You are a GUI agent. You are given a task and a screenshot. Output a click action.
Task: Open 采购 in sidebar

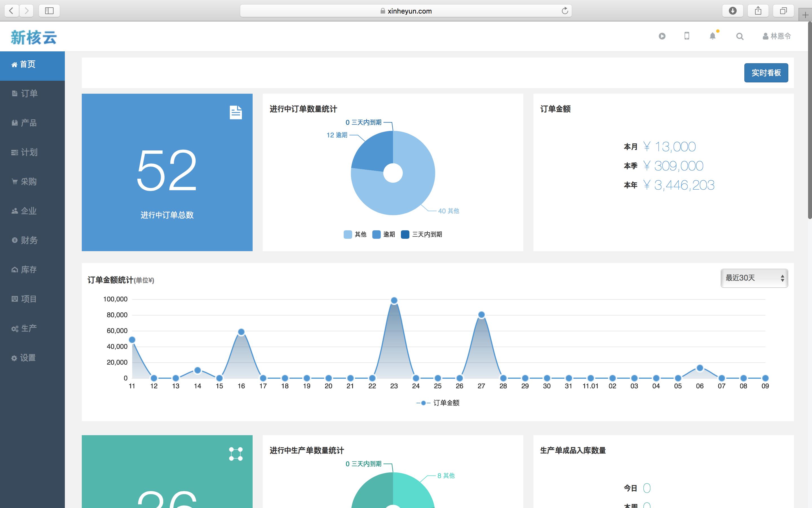(x=32, y=181)
